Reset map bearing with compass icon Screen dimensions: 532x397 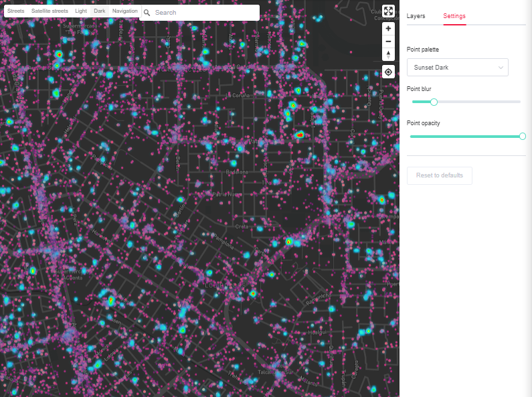coord(388,54)
